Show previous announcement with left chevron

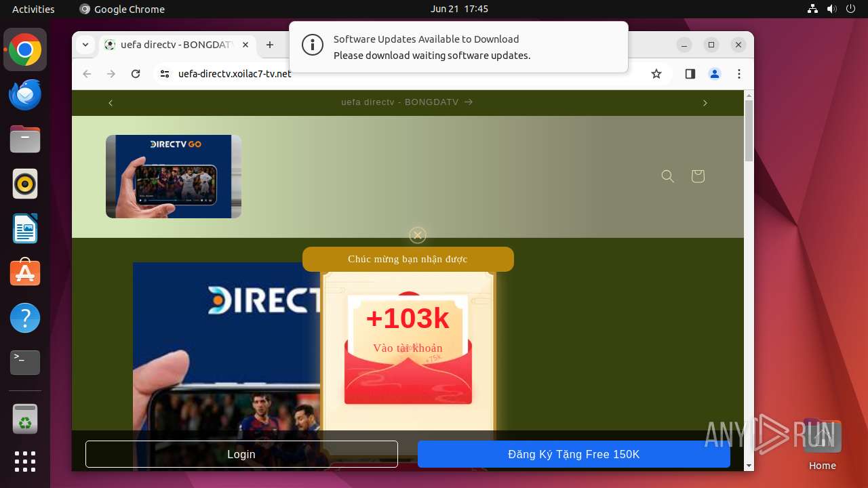coord(111,103)
